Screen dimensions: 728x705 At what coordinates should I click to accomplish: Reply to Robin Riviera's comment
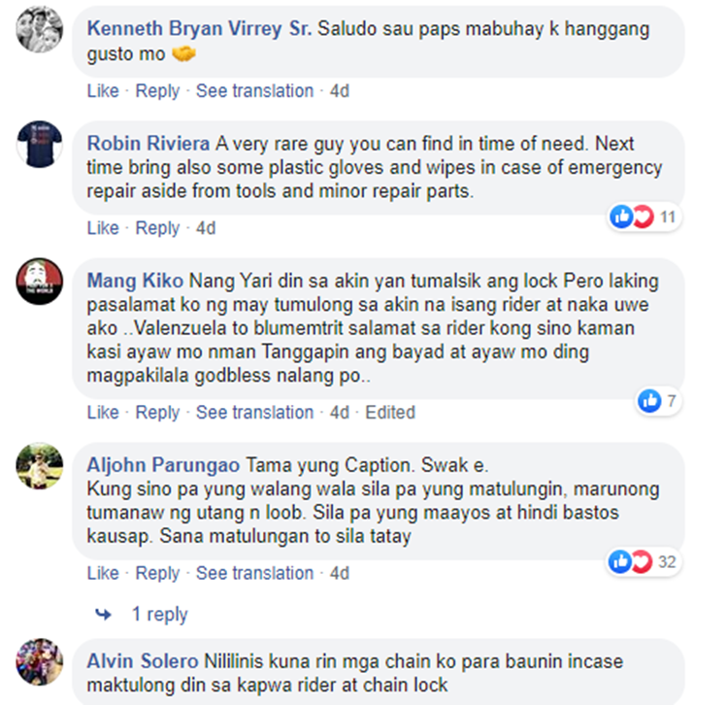pos(157,228)
